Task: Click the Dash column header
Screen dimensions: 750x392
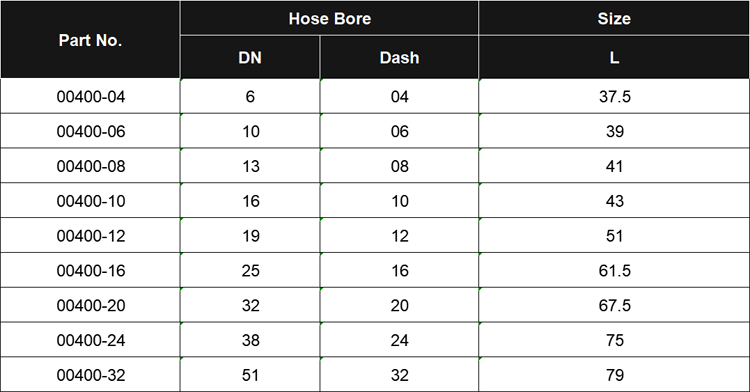Action: 399,57
